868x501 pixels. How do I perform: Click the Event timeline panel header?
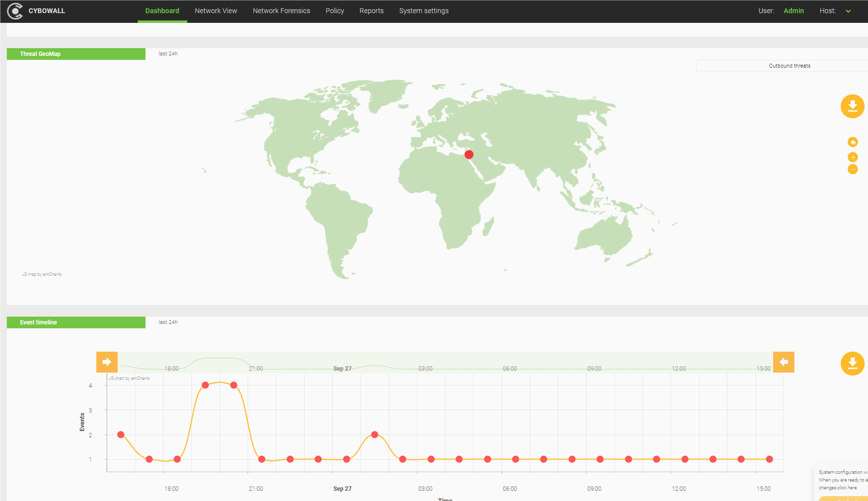click(76, 322)
